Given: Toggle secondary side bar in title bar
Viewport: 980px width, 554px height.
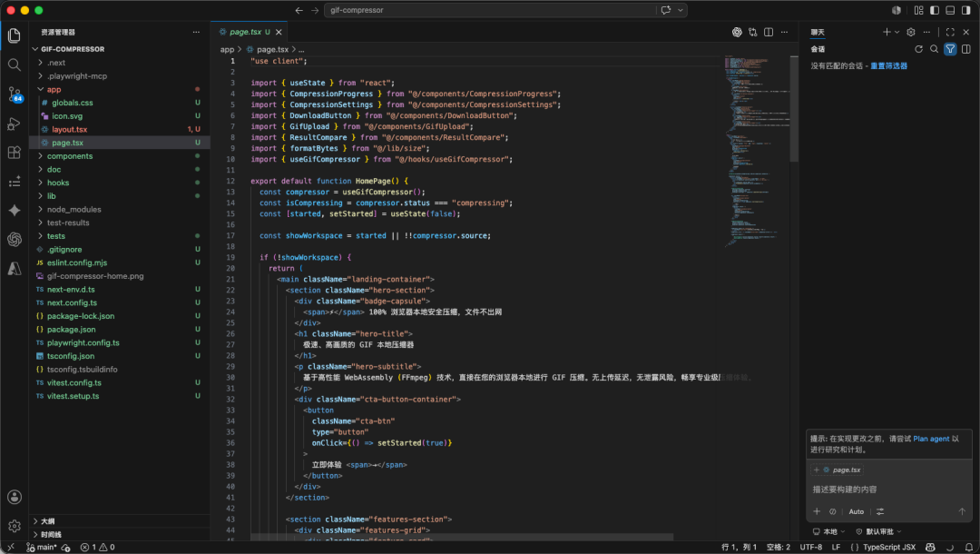Looking at the screenshot, I should click(965, 10).
